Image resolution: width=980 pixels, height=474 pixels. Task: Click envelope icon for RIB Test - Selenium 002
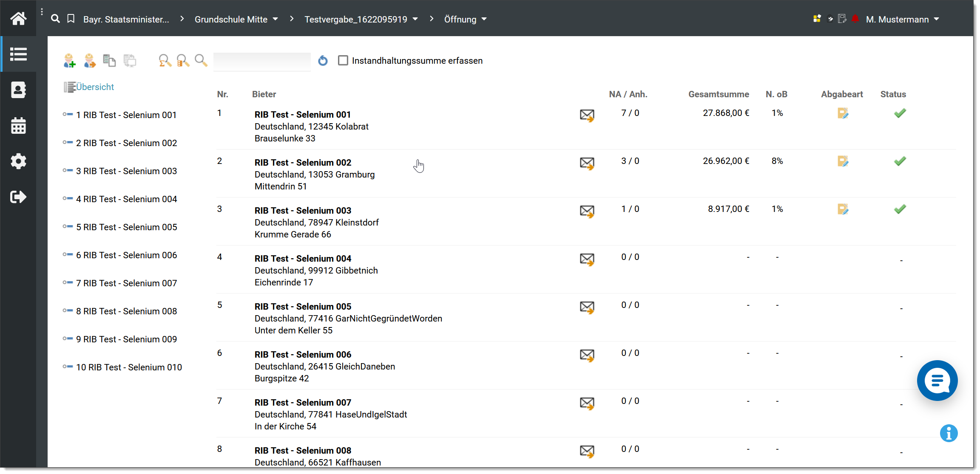(x=587, y=163)
